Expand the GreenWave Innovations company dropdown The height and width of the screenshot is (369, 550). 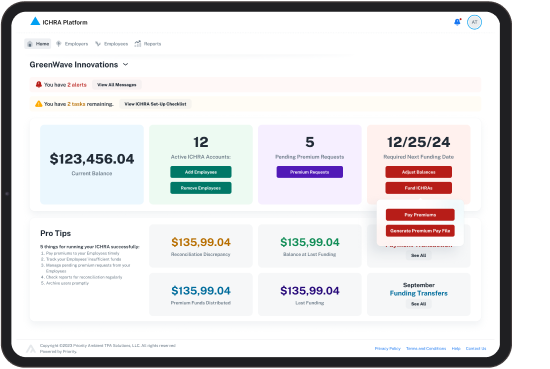[x=126, y=65]
